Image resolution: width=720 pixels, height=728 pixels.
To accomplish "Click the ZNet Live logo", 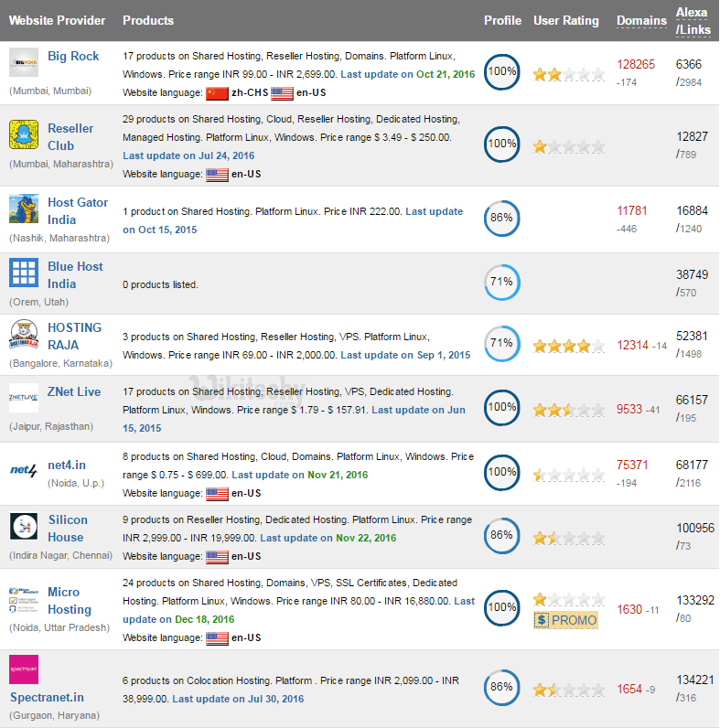I will (24, 398).
